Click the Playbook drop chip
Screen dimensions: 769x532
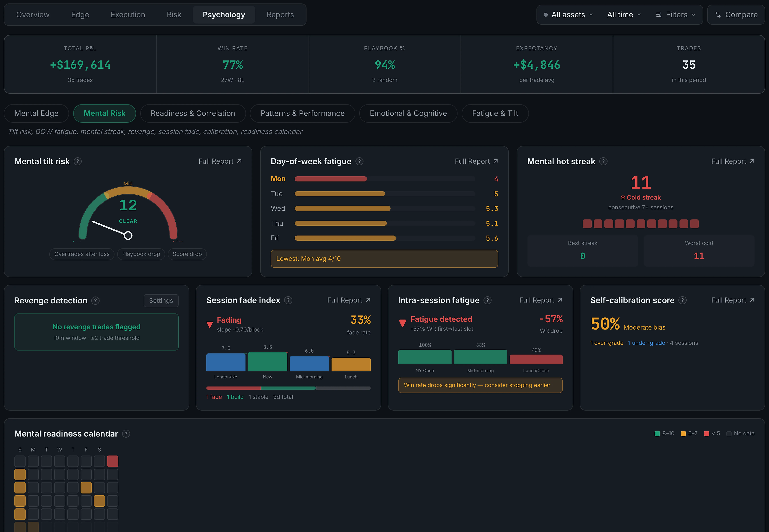pyautogui.click(x=141, y=254)
